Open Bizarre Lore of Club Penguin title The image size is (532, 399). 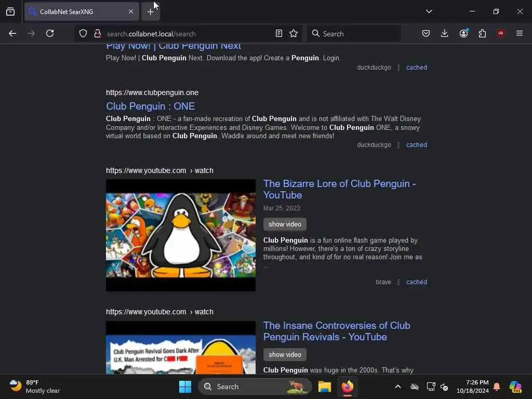pos(339,189)
